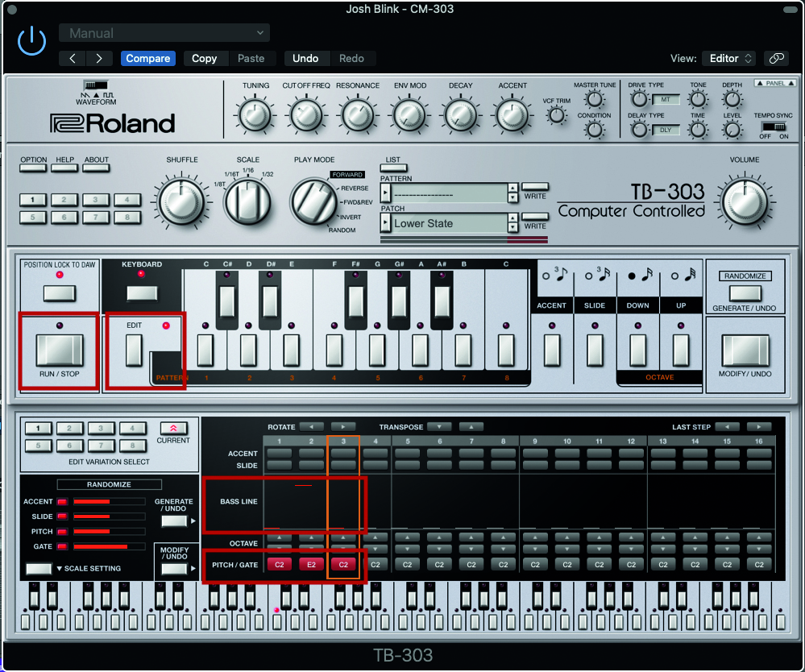805x672 pixels.
Task: Click the pattern name display field
Action: coord(449,193)
